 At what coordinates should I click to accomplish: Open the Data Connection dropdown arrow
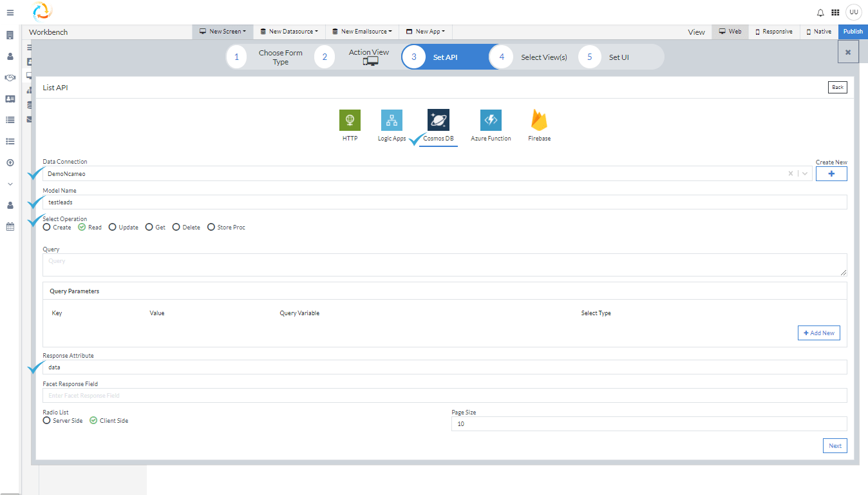point(805,173)
